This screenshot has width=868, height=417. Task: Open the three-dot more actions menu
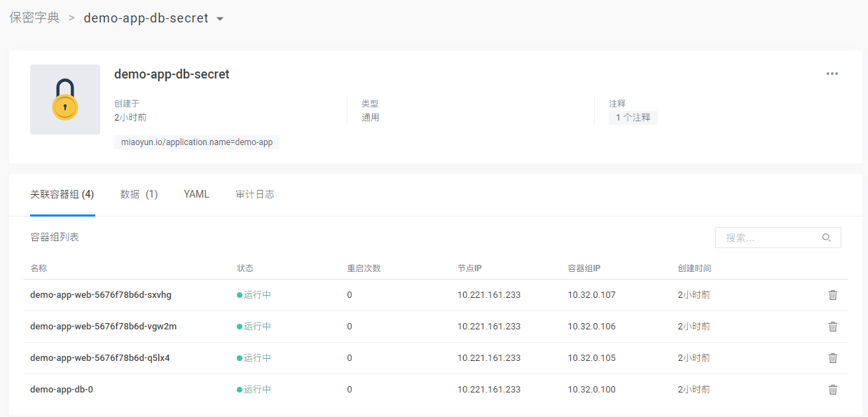832,74
